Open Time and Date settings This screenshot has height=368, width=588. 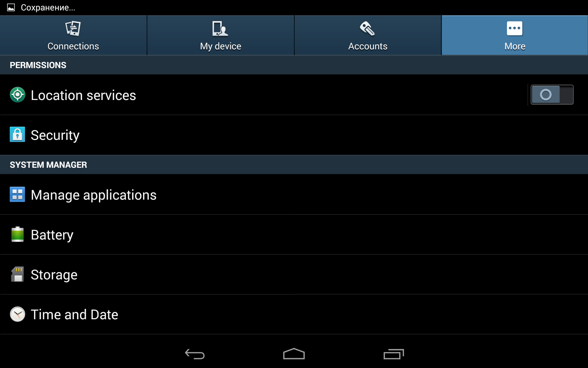tap(294, 314)
